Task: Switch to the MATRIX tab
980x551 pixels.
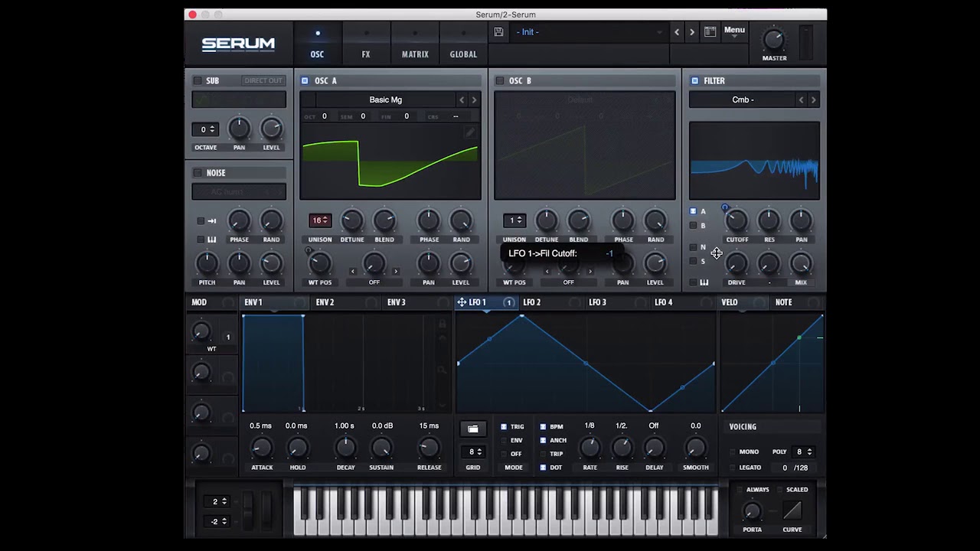Action: (415, 44)
